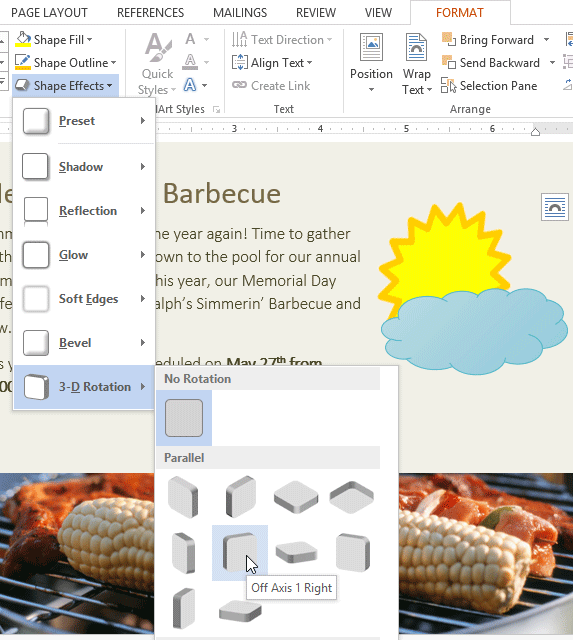This screenshot has height=640, width=573.
Task: Choose the fourth preset in second Parallel row
Action: pos(353,553)
